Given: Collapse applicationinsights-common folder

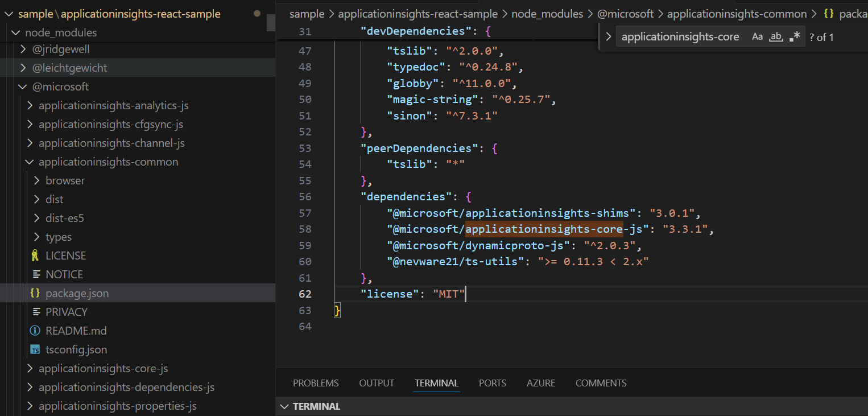Looking at the screenshot, I should point(30,162).
